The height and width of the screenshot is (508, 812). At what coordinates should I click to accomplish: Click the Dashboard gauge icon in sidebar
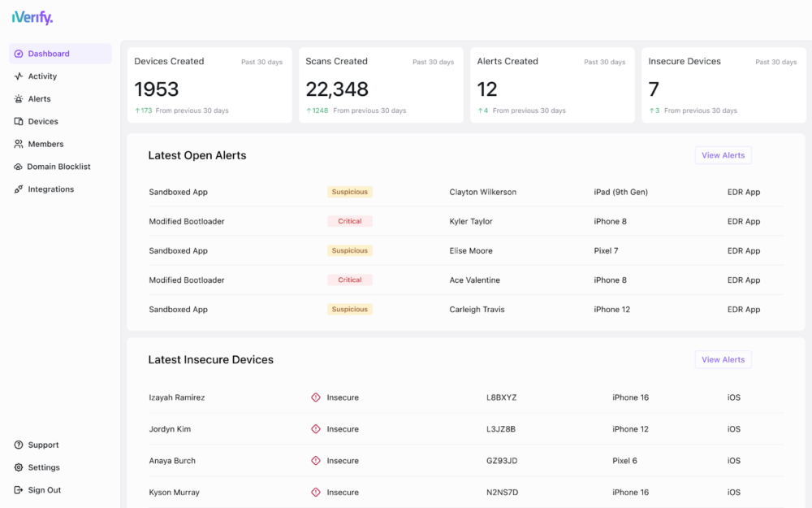click(x=19, y=54)
